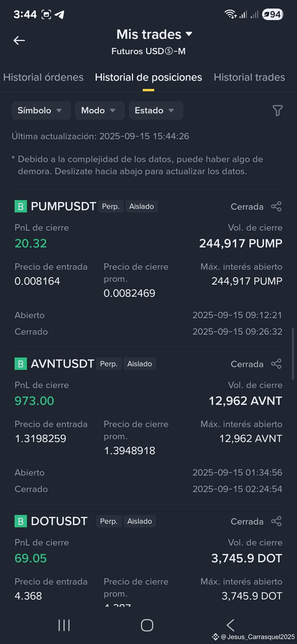Tap Perp. tag on AVNTUSDT
The image size is (297, 644).
[109, 364]
